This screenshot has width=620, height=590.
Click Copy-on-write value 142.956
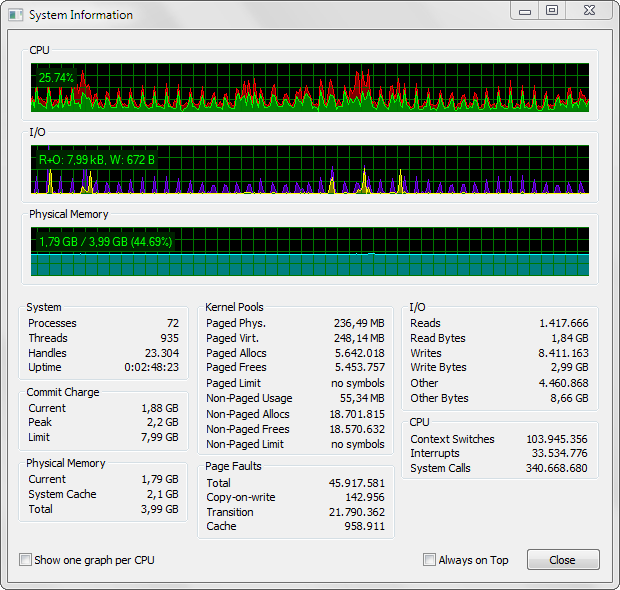coord(365,497)
